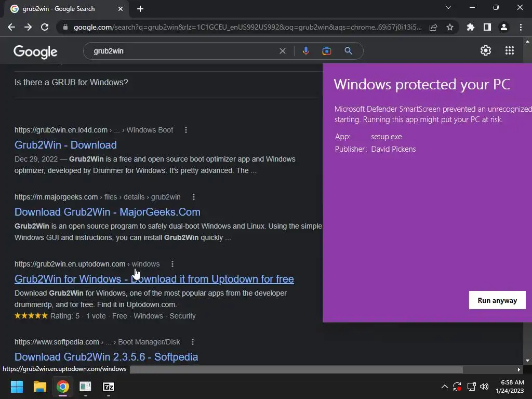Open the 7-Zip taskbar app
Screen dimensions: 532x399
pyautogui.click(x=108, y=387)
